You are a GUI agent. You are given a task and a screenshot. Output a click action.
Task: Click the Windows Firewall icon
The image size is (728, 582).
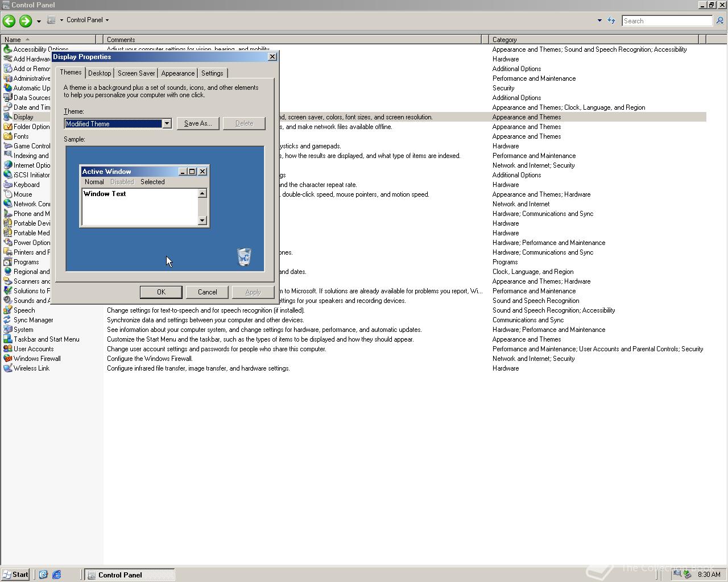coord(7,359)
